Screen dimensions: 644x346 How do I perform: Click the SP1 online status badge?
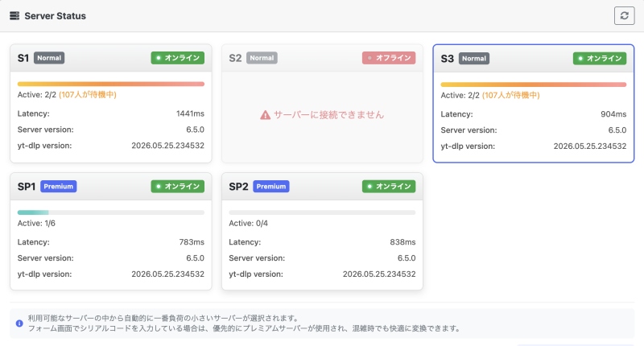point(177,187)
